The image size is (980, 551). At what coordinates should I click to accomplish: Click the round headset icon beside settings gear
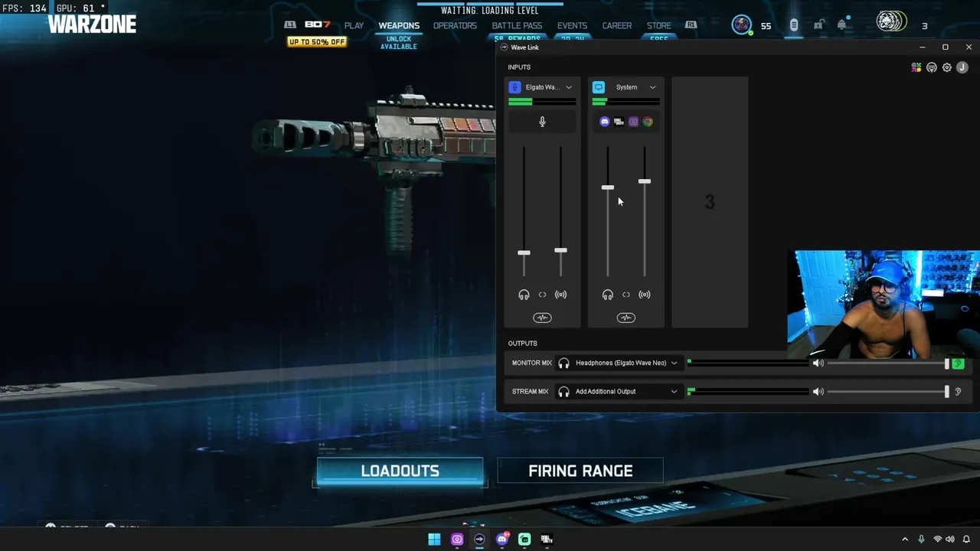pyautogui.click(x=932, y=67)
